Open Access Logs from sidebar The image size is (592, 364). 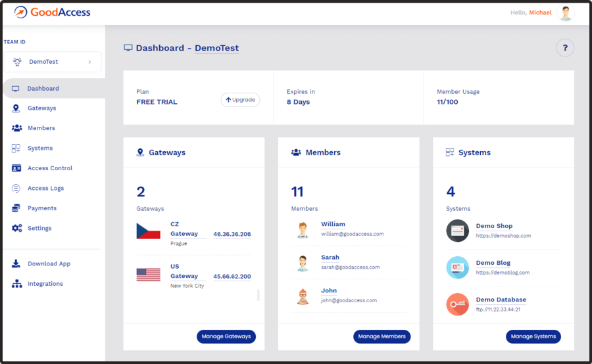[45, 189]
